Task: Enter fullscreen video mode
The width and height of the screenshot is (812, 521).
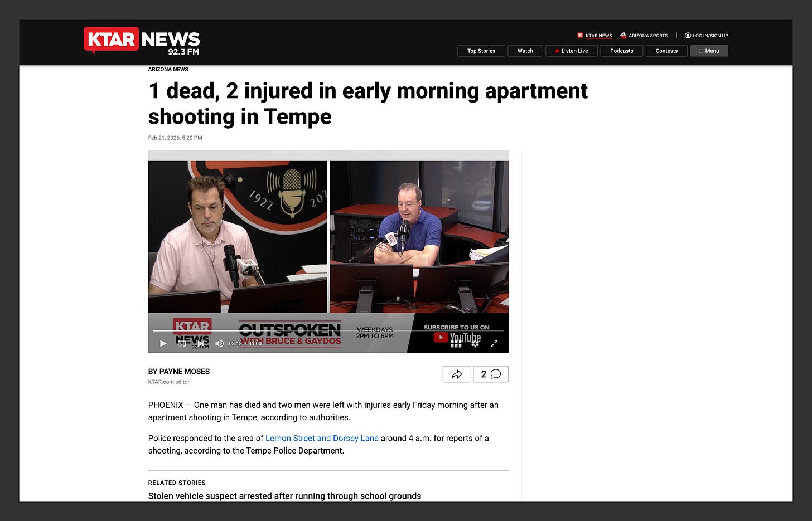Action: 494,343
